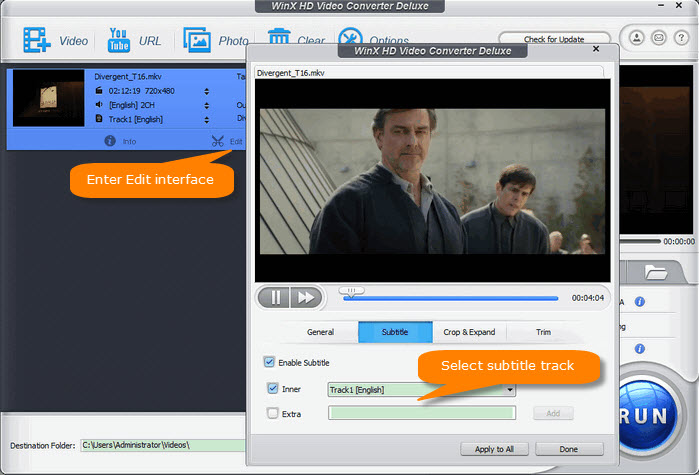The height and width of the screenshot is (475, 699).
Task: Close the edit dialog window
Action: click(596, 49)
